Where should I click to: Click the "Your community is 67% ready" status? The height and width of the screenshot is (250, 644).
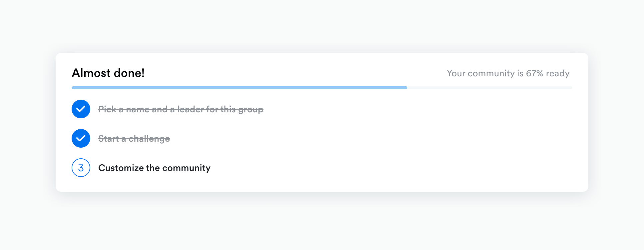tap(508, 73)
